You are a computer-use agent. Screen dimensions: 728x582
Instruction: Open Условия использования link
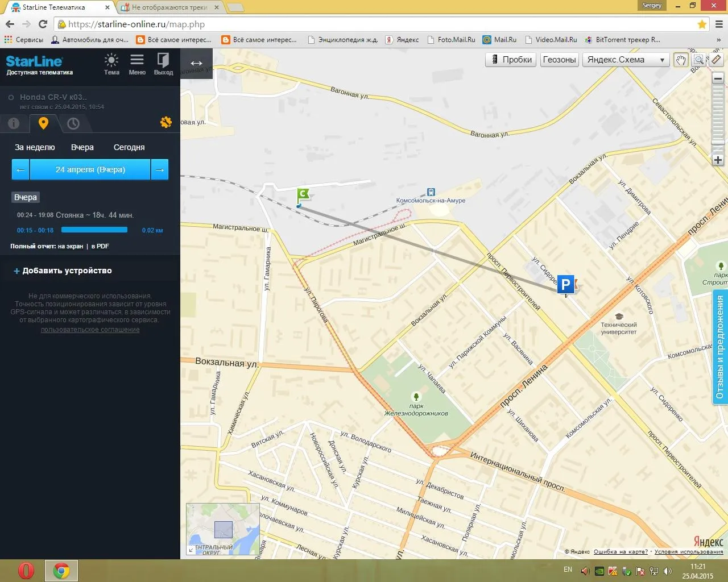(689, 551)
